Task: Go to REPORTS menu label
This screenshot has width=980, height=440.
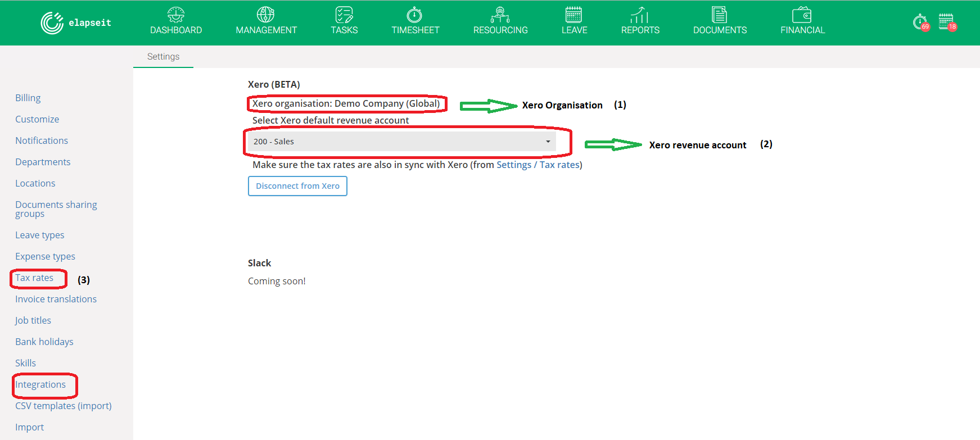Action: point(640,30)
